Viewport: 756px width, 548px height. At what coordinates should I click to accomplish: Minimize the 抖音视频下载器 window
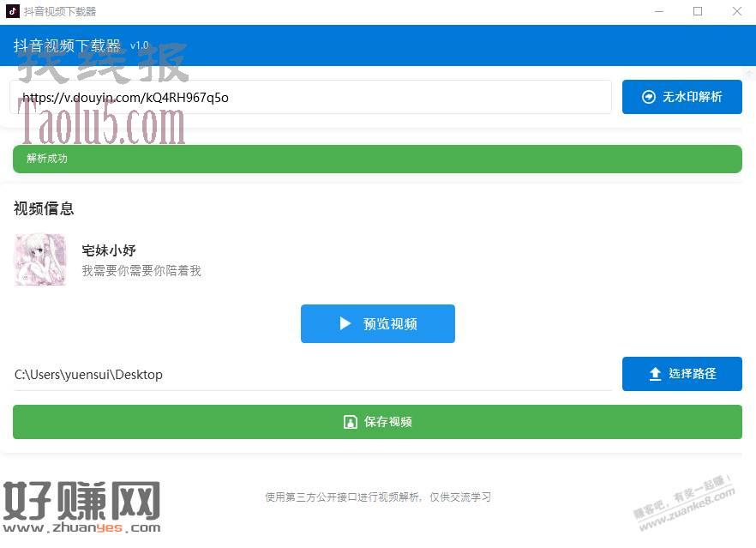[659, 11]
